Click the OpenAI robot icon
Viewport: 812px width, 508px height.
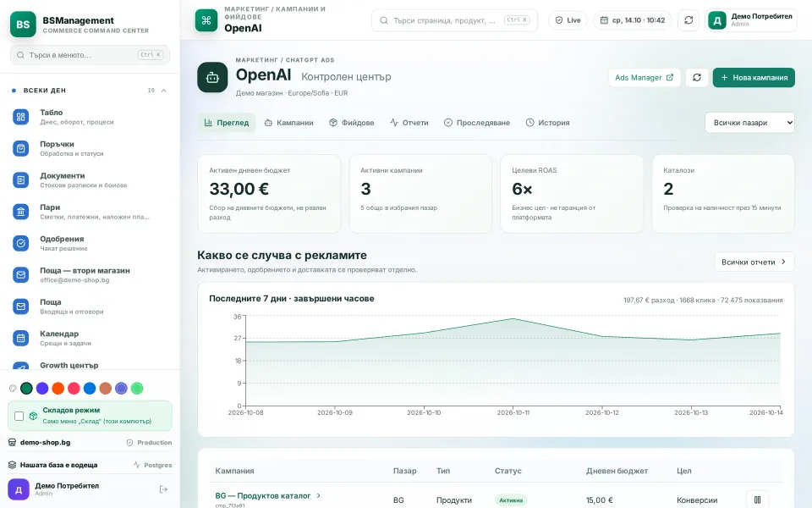(212, 77)
